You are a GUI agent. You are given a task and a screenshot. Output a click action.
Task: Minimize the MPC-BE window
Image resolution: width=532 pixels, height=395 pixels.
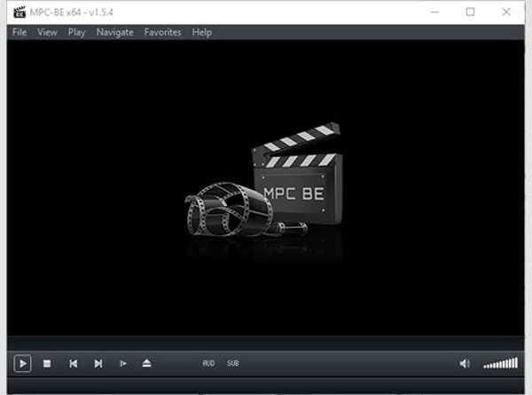tap(434, 12)
